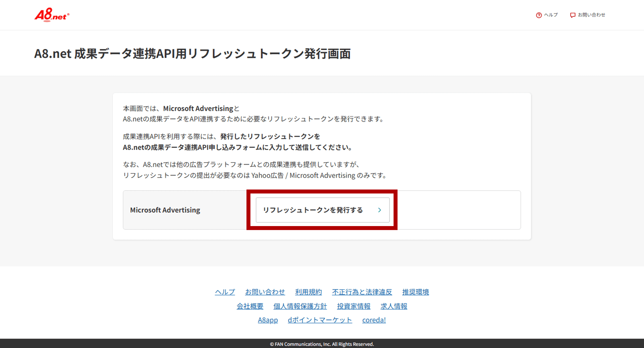Click the Microsoft Advertising row label

click(x=165, y=210)
